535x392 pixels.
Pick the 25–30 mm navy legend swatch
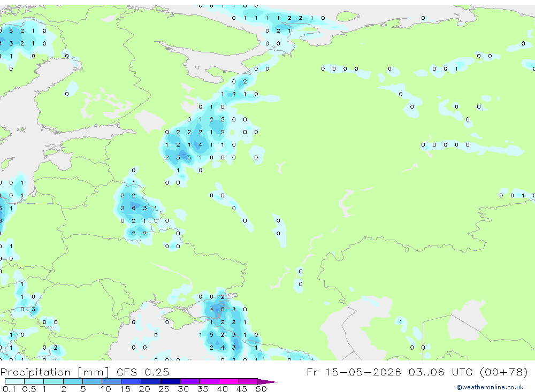point(170,381)
